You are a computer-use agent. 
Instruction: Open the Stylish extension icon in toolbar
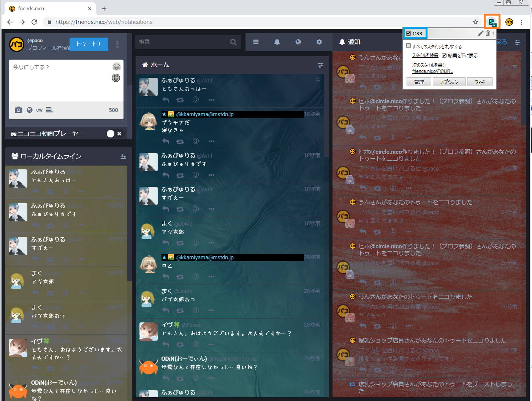pos(492,22)
